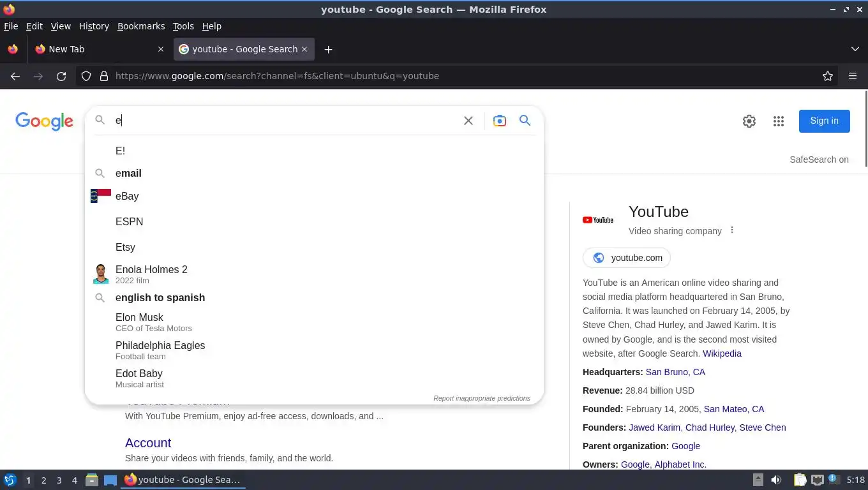
Task: Bookmark this page with the star icon
Action: [x=828, y=76]
